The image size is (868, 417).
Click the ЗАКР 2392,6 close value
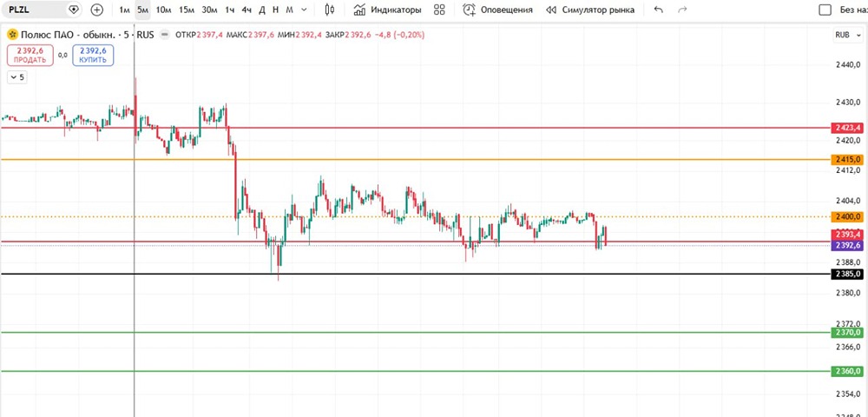(x=349, y=35)
